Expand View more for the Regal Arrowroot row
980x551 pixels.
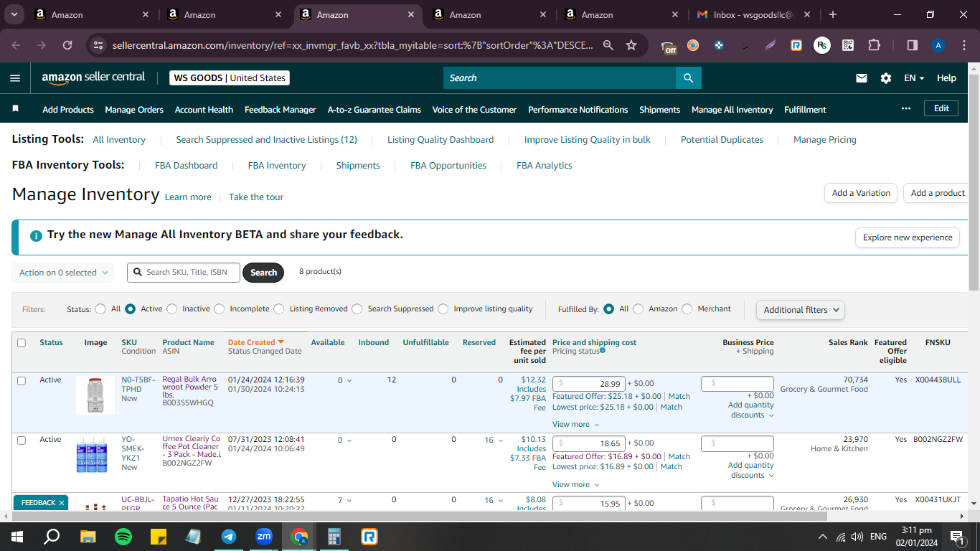[575, 425]
